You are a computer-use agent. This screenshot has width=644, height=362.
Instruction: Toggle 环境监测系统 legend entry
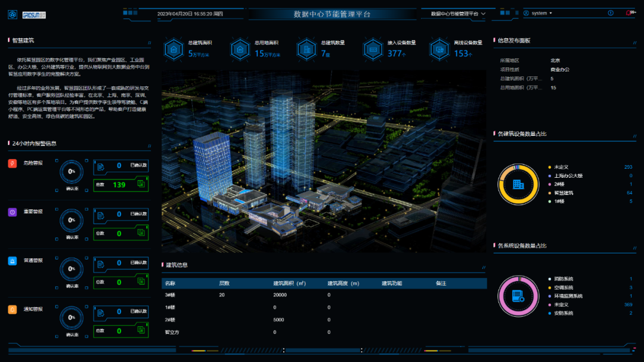coord(565,296)
